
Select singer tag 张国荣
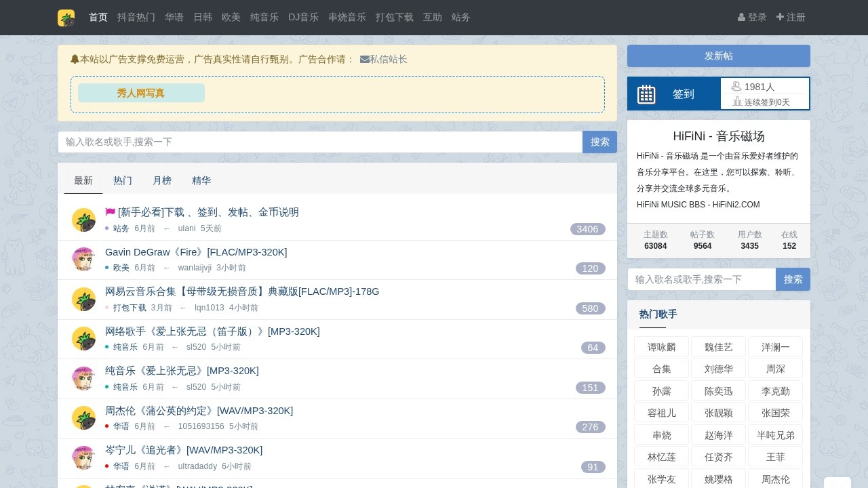click(x=776, y=413)
